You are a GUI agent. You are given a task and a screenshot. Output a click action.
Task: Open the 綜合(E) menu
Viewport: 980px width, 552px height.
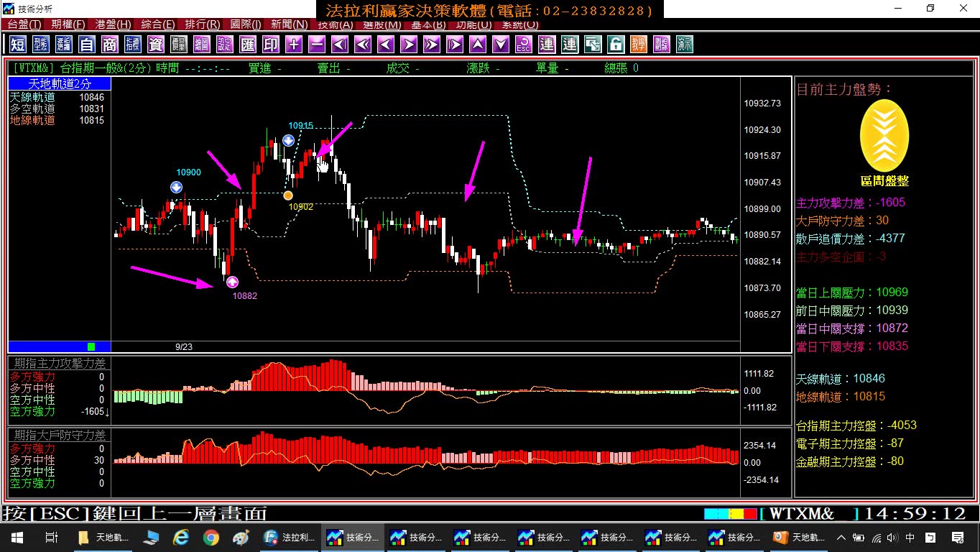(158, 24)
